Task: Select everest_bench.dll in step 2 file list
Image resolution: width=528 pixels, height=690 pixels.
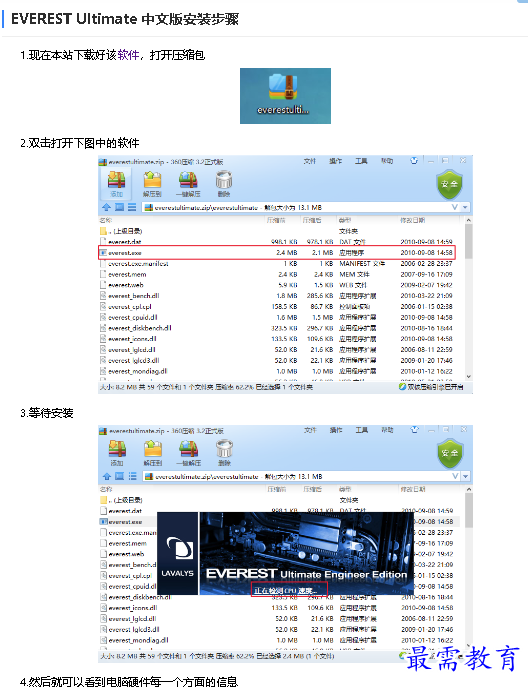Action: pyautogui.click(x=281, y=296)
